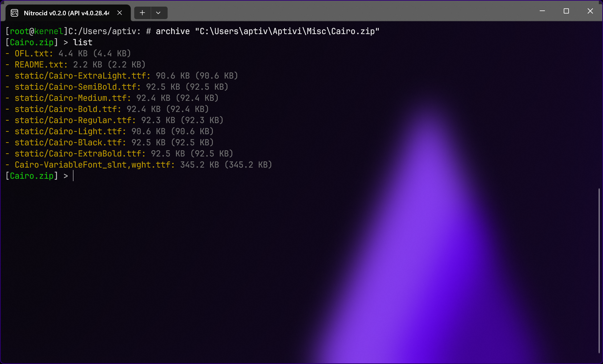Click the quoted Cairo.zip path in the archive command
The height and width of the screenshot is (364, 603).
pos(287,31)
